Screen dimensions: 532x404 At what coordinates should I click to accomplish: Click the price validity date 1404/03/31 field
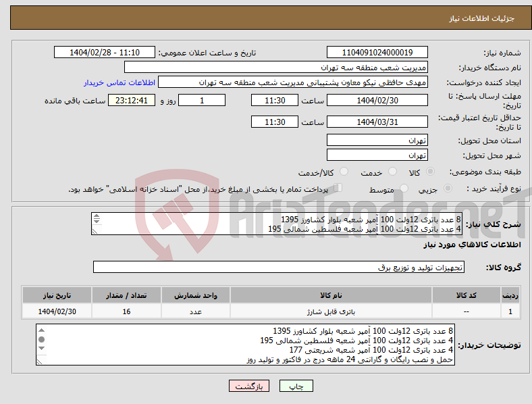click(377, 122)
